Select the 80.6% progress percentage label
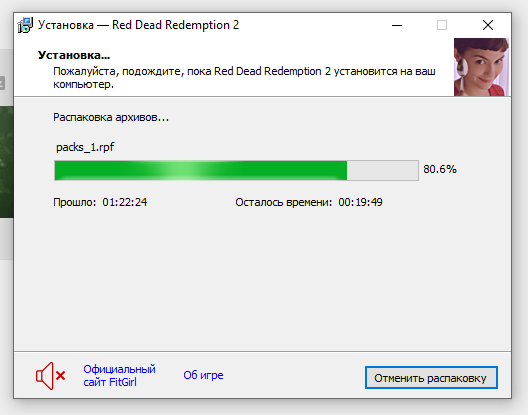Viewport: 528px width, 415px height. point(440,169)
